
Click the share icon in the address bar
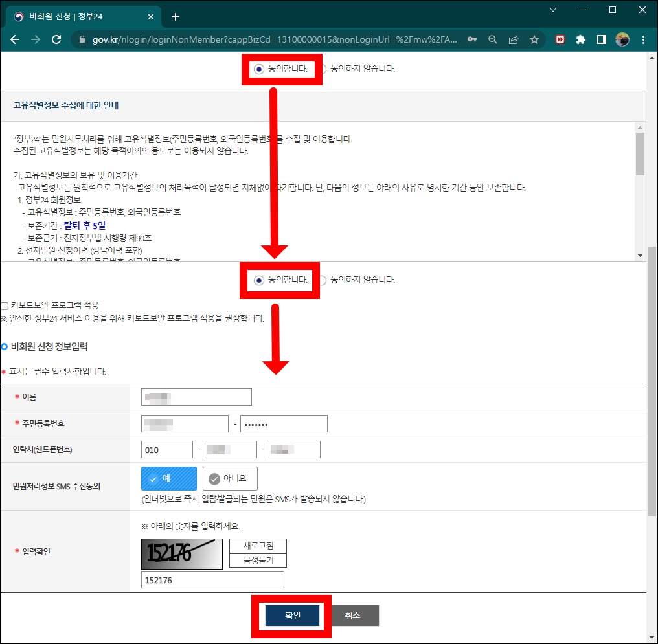click(x=513, y=39)
